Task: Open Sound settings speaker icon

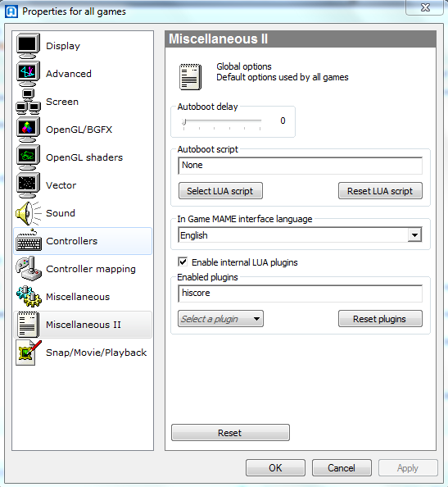Action: 28,213
